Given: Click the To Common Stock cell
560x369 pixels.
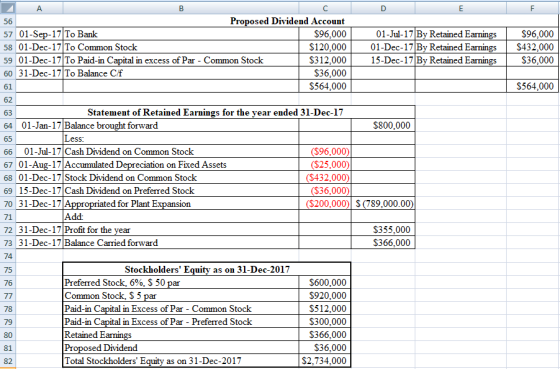Looking at the screenshot, I should (x=181, y=47).
